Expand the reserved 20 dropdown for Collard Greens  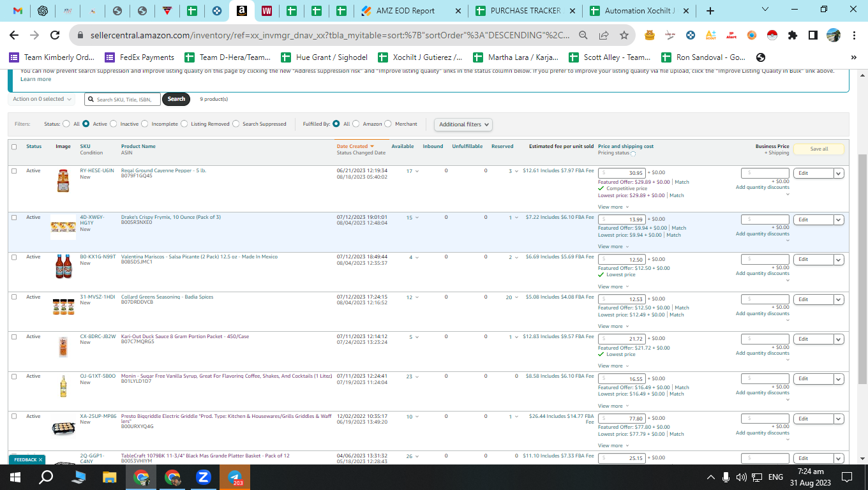click(x=512, y=297)
